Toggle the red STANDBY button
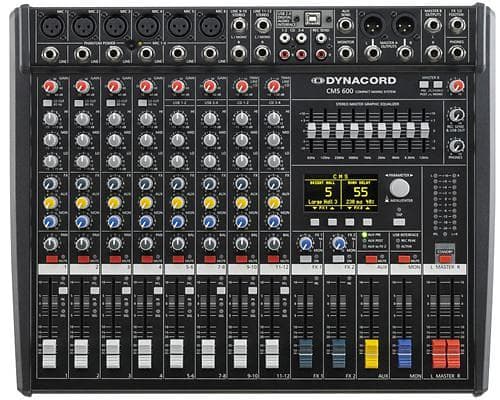 pyautogui.click(x=445, y=259)
